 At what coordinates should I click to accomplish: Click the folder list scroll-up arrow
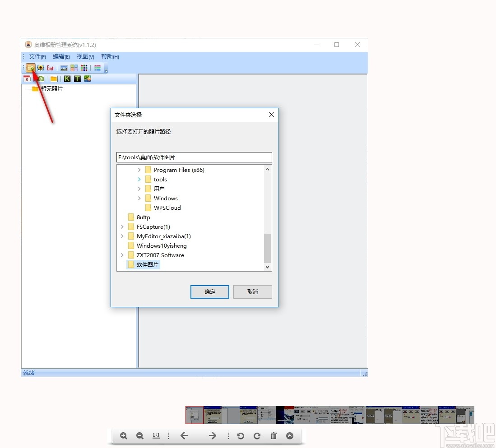click(x=267, y=169)
